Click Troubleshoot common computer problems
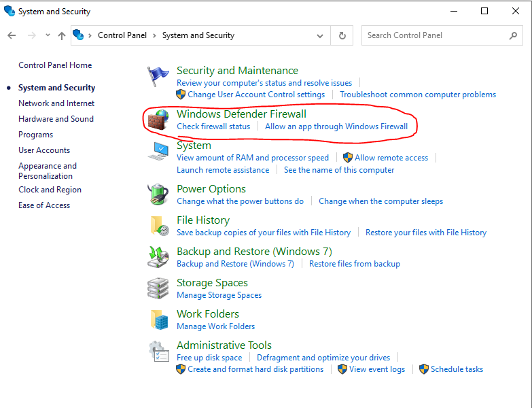 coord(418,95)
